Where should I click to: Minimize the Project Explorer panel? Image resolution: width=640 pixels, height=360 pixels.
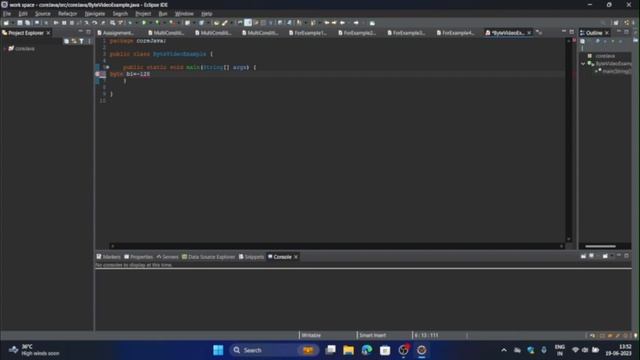tap(80, 32)
